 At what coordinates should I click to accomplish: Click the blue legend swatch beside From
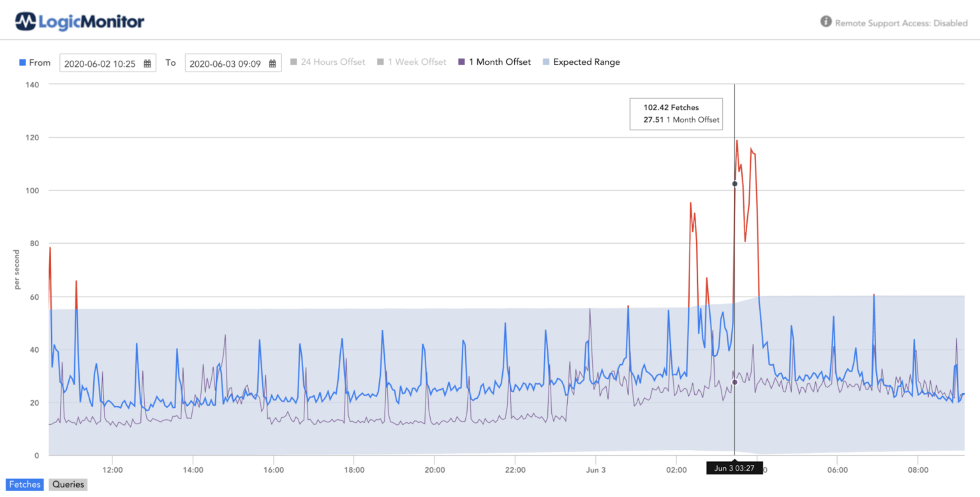click(x=23, y=62)
